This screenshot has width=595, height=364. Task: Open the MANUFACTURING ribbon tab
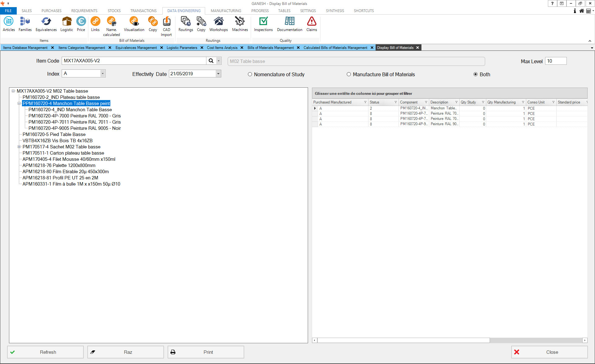pyautogui.click(x=226, y=11)
